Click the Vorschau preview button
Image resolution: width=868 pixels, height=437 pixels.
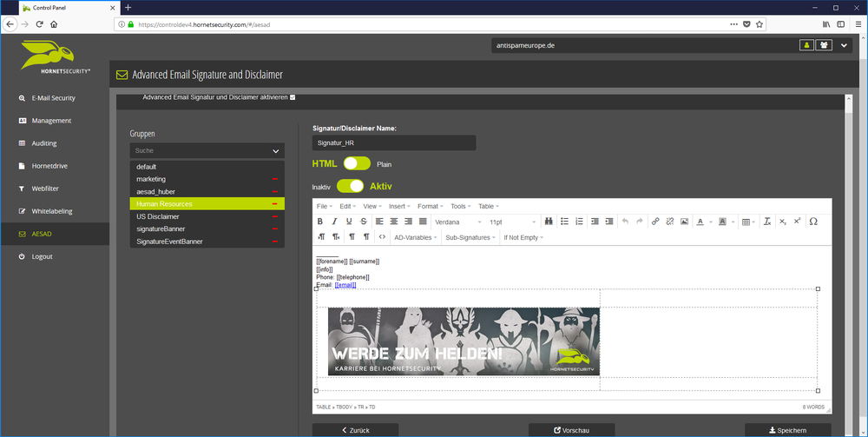pos(572,430)
